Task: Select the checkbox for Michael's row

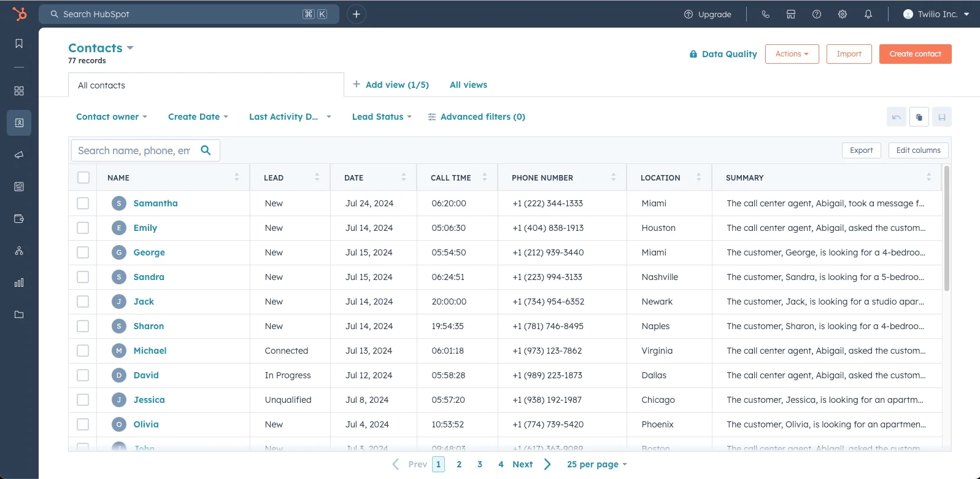Action: [x=83, y=351]
